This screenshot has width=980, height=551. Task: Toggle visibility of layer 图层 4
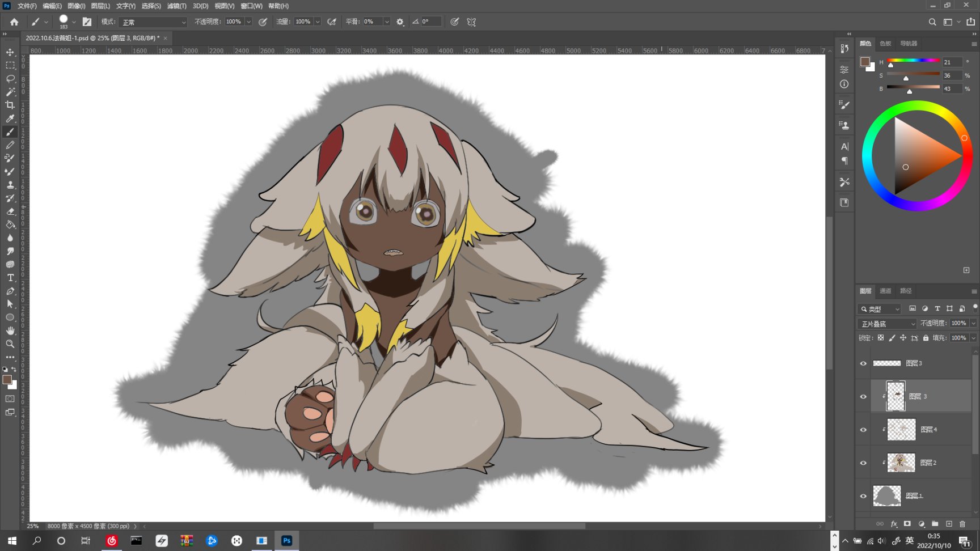click(863, 430)
